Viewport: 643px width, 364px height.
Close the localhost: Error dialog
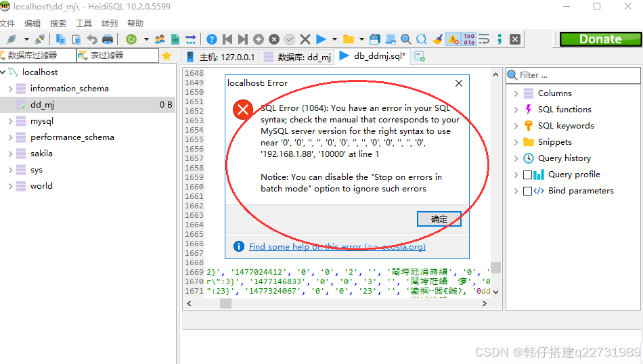[459, 83]
